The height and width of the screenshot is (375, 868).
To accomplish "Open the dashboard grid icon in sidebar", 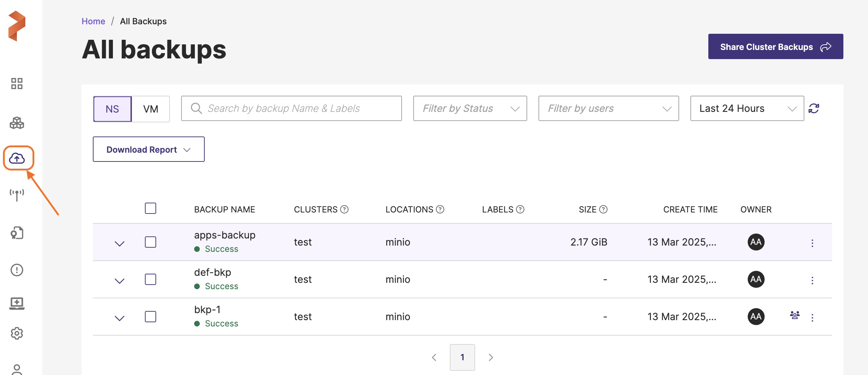I will click(x=17, y=84).
